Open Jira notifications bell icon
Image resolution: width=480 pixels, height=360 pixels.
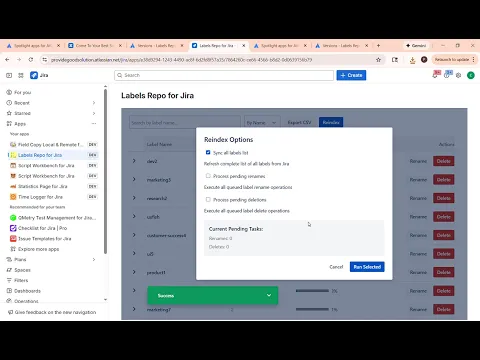click(x=435, y=75)
